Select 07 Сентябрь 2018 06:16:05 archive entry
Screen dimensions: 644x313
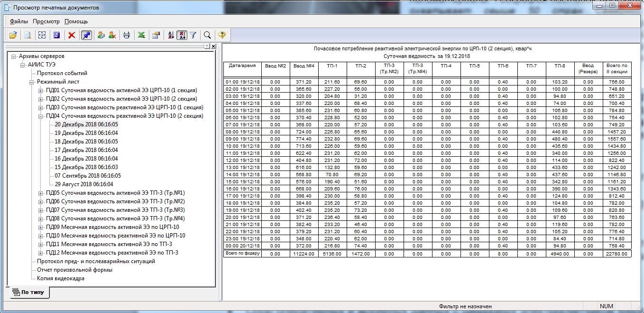click(88, 176)
